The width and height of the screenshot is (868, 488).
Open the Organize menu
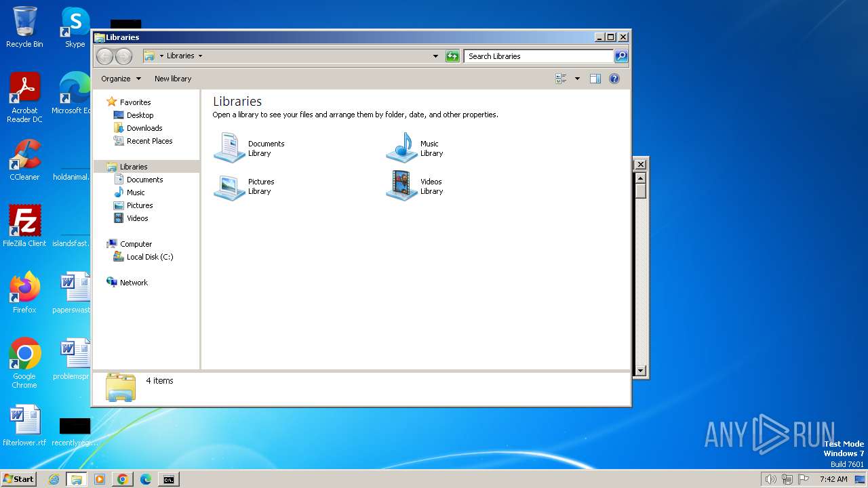(121, 79)
